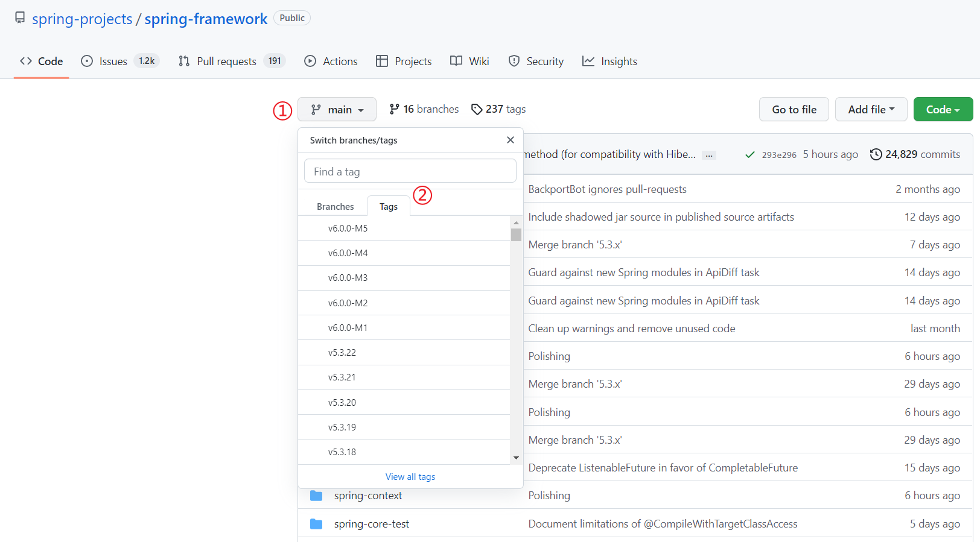Select tag v5.3.21
980x542 pixels.
404,377
